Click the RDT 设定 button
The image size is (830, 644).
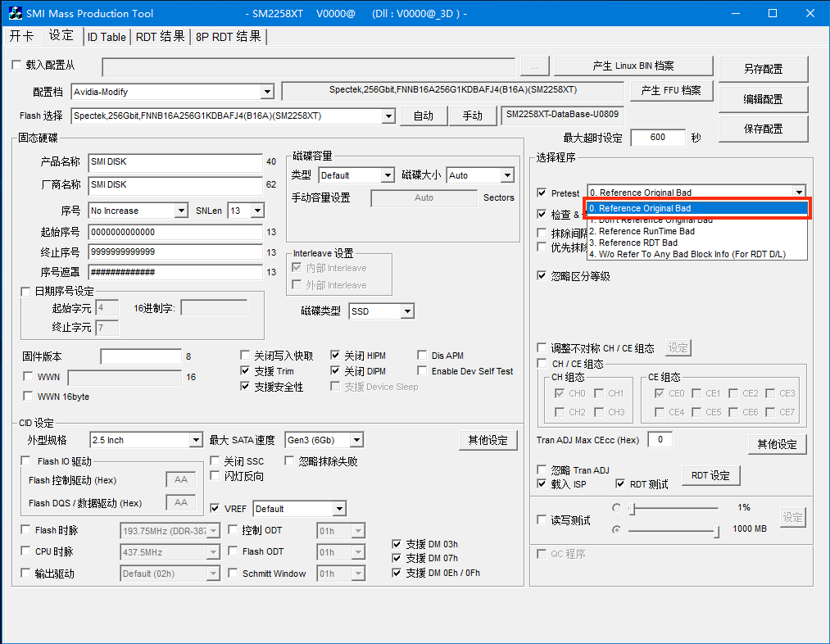710,475
